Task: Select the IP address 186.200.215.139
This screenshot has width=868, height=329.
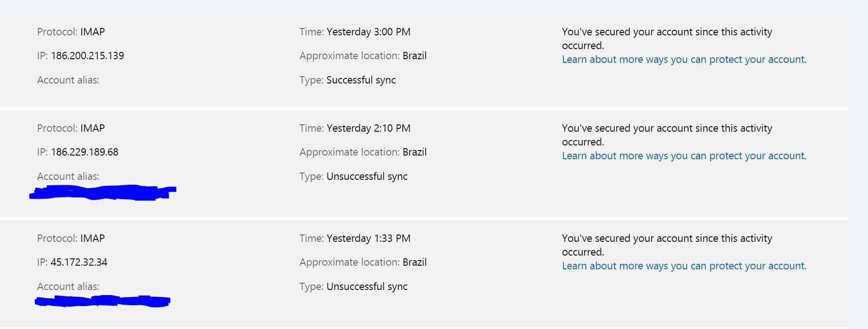Action: click(x=87, y=56)
